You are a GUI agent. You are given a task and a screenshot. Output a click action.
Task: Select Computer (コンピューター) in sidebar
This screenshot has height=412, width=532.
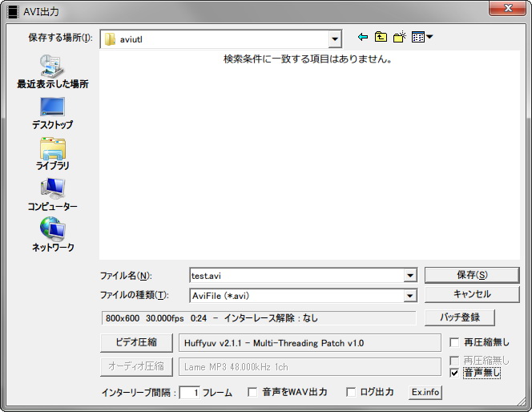52,194
